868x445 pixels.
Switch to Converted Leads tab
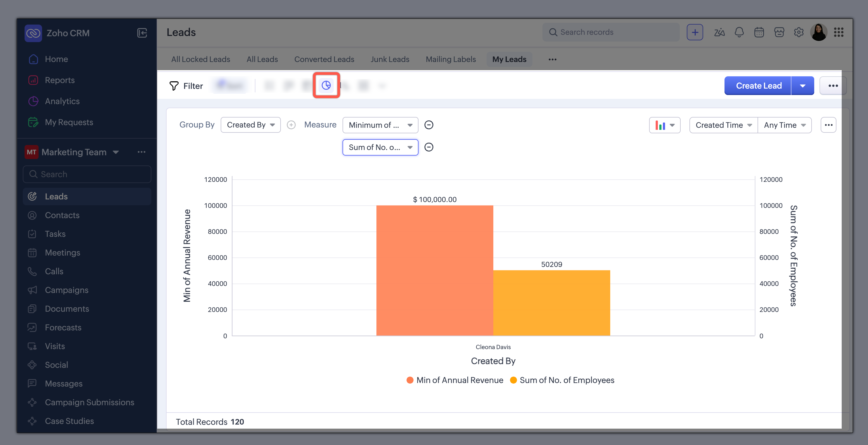(324, 59)
